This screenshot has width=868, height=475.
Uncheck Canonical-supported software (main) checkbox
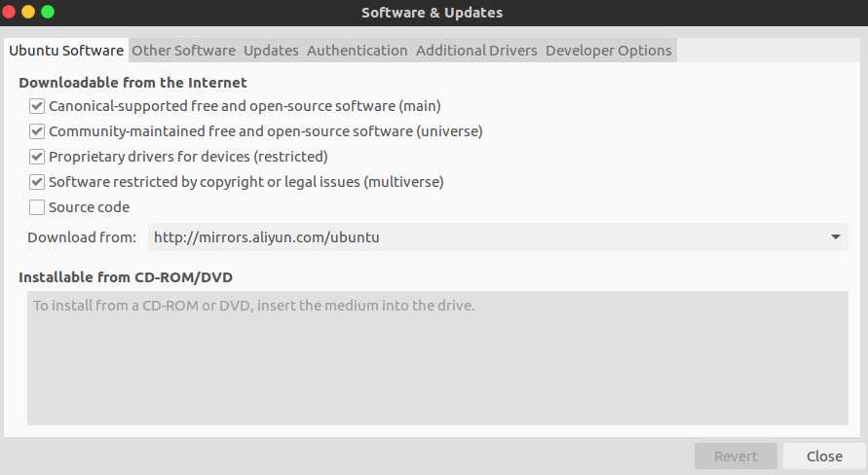37,106
